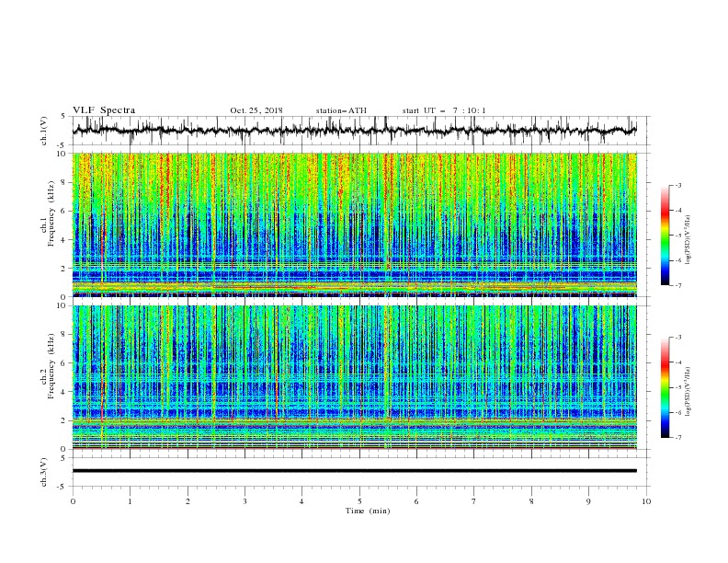
Task: Click the "8" frequency tick of ch.1 spectrogram
Action: pyautogui.click(x=65, y=182)
